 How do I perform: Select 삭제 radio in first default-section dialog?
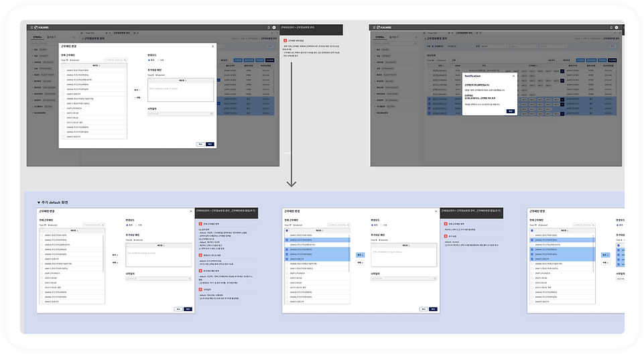pos(137,225)
